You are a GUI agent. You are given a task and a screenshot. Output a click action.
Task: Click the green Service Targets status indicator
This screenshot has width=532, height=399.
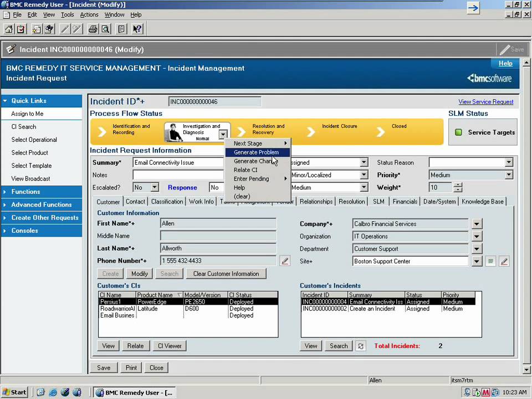pyautogui.click(x=458, y=132)
